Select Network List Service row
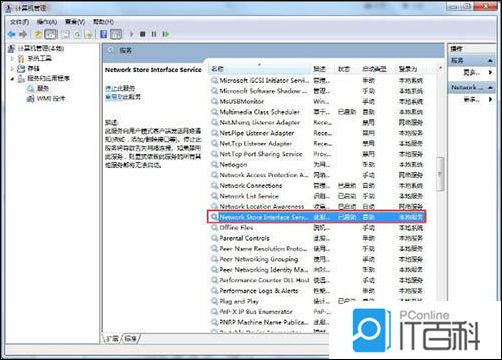 pos(317,196)
